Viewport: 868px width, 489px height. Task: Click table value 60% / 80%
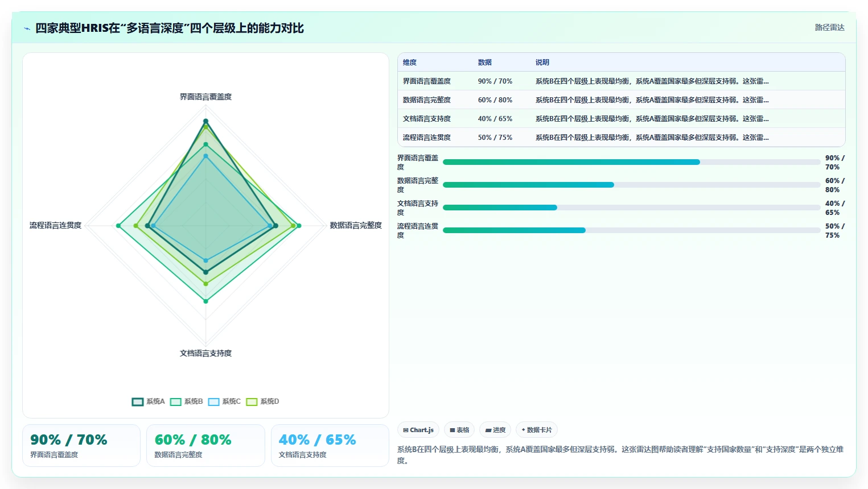[x=495, y=100]
